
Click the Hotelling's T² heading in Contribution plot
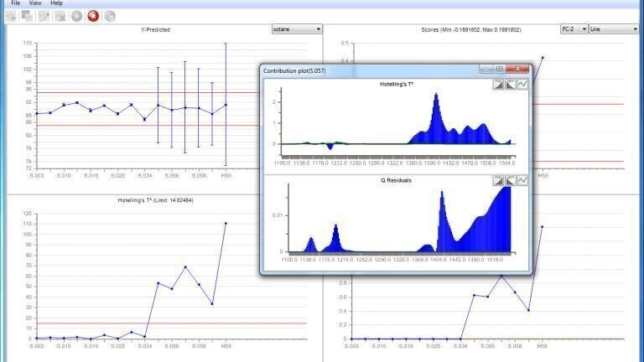397,84
